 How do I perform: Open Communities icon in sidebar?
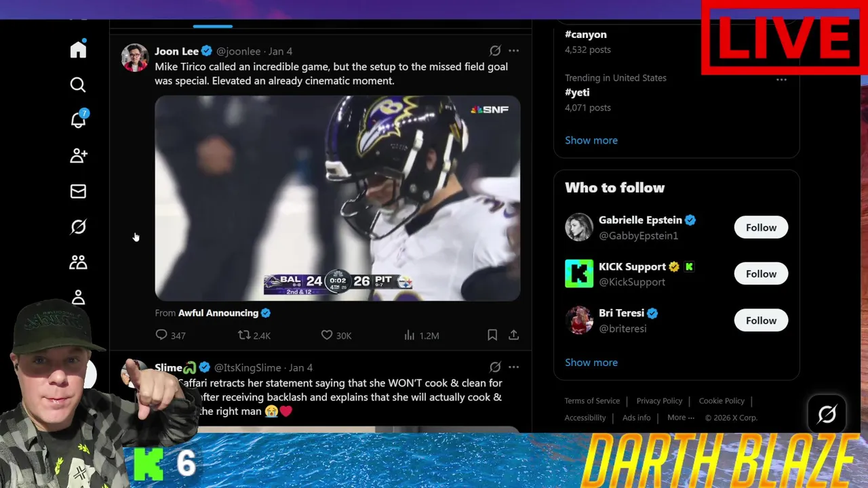click(78, 262)
